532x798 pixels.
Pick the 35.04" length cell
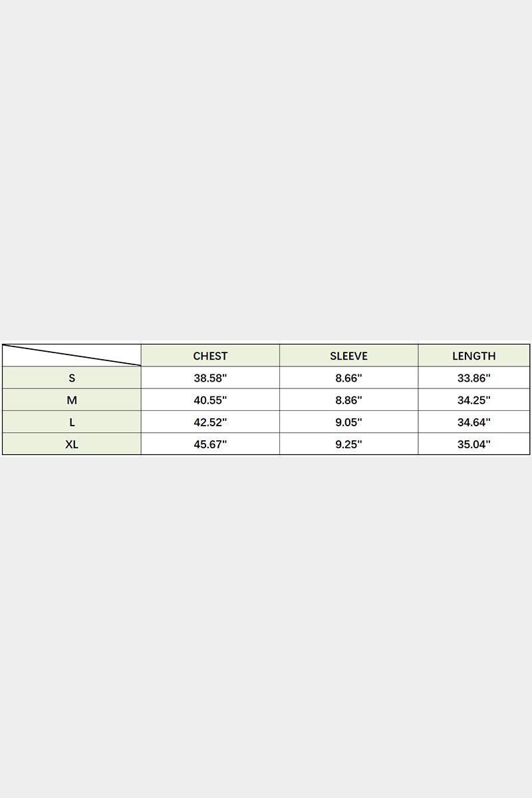click(473, 444)
